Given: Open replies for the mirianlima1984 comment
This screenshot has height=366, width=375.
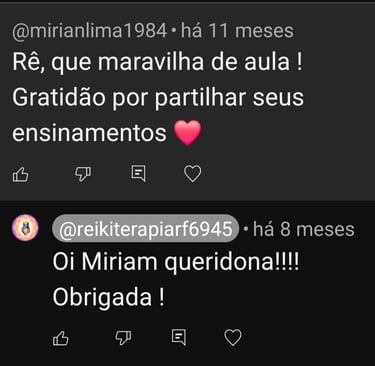Looking at the screenshot, I should (x=138, y=173).
